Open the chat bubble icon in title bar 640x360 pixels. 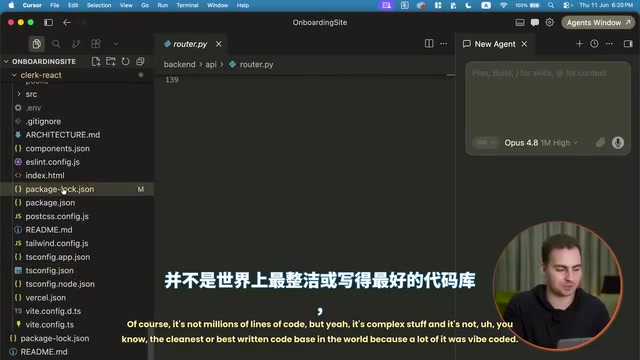(535, 22)
